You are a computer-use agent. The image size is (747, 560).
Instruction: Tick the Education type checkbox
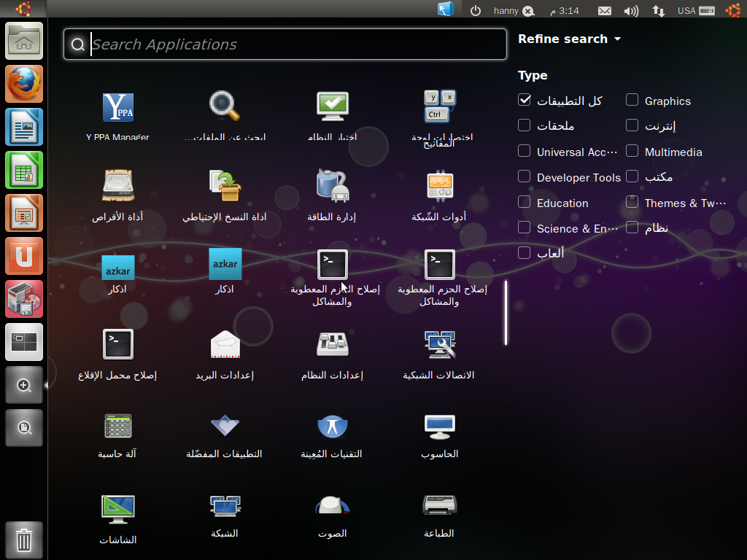click(524, 203)
